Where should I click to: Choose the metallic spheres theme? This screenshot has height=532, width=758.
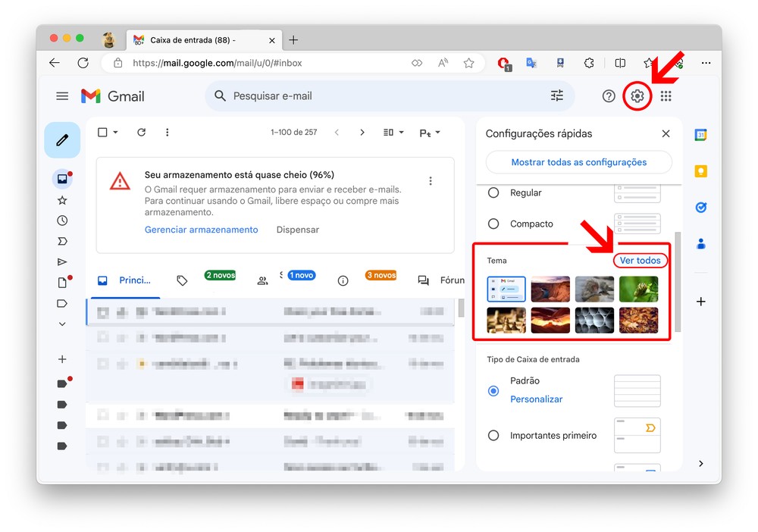(x=594, y=321)
